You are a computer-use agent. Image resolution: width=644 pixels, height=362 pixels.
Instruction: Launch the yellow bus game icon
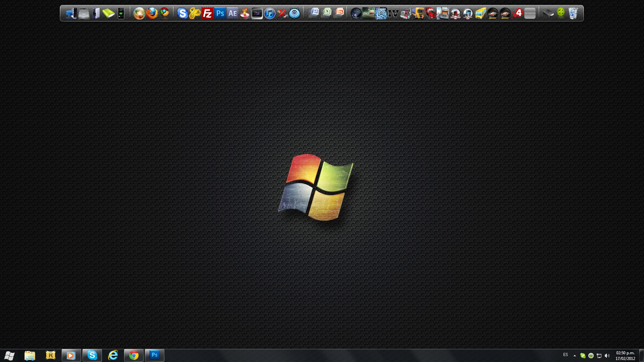point(480,13)
